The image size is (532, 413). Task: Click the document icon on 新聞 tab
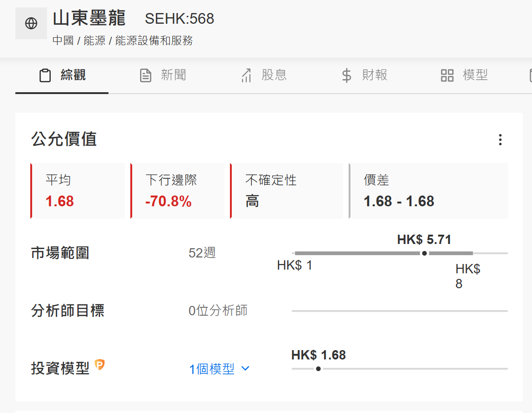(146, 75)
